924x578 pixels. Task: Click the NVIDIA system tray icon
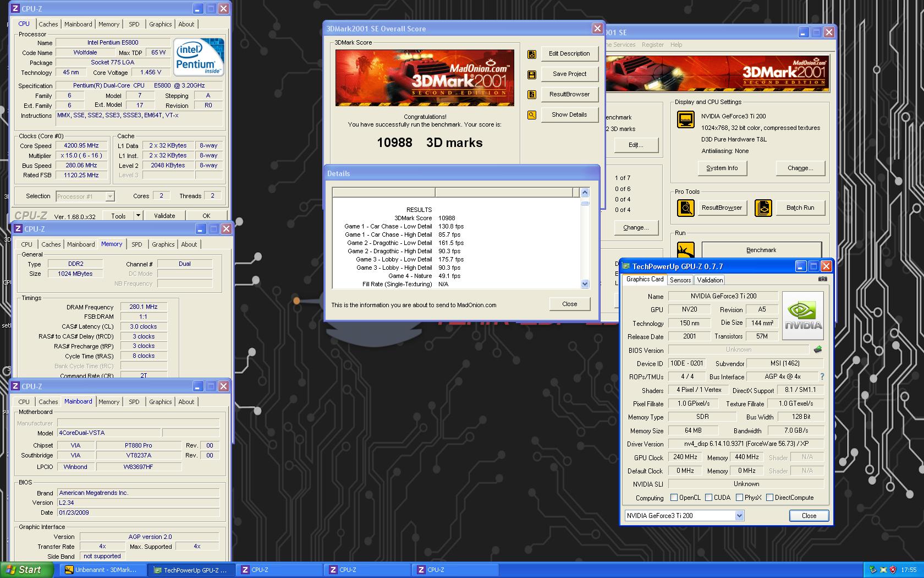(x=873, y=570)
